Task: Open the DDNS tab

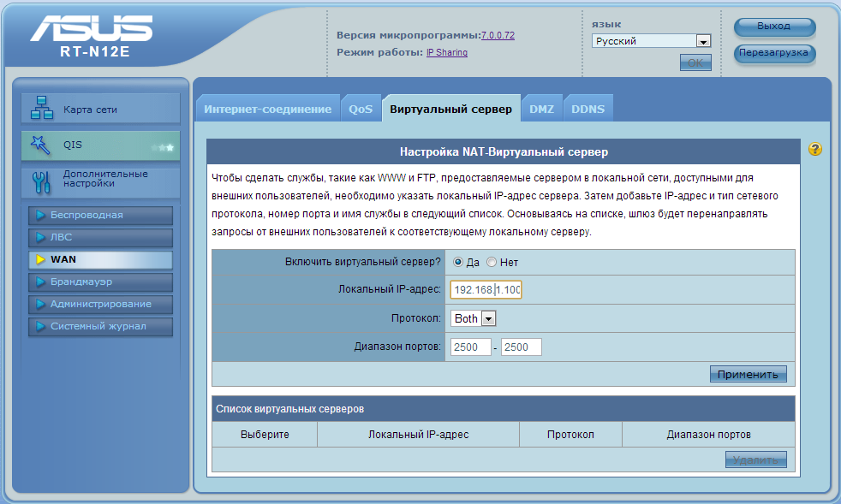Action: (x=588, y=110)
